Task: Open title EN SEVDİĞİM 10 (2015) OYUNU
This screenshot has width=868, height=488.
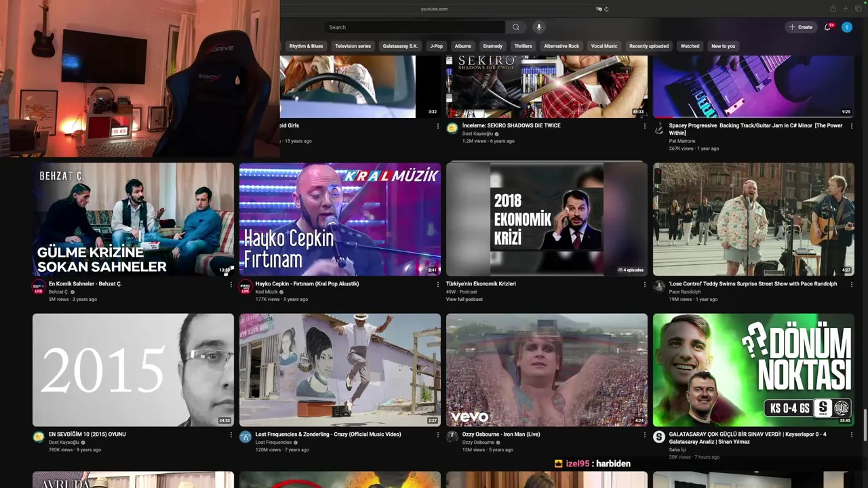Action: 87,434
